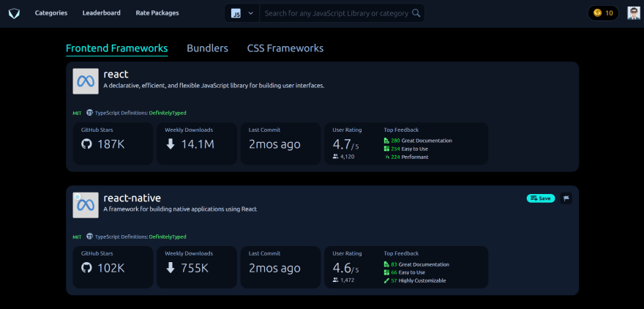This screenshot has width=644, height=309.
Task: Click react's weekly downloads arrow icon
Action: coord(171,144)
